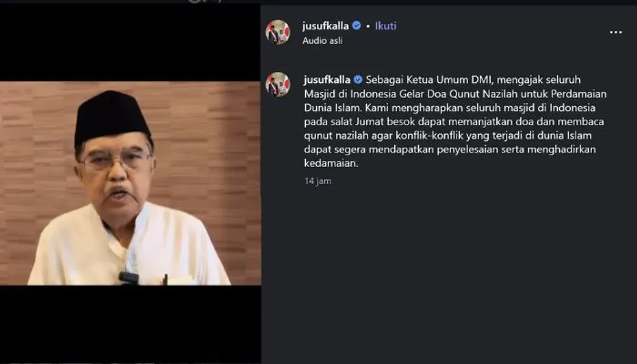Click the speaker's face in the video
The image size is (637, 364).
(x=114, y=166)
